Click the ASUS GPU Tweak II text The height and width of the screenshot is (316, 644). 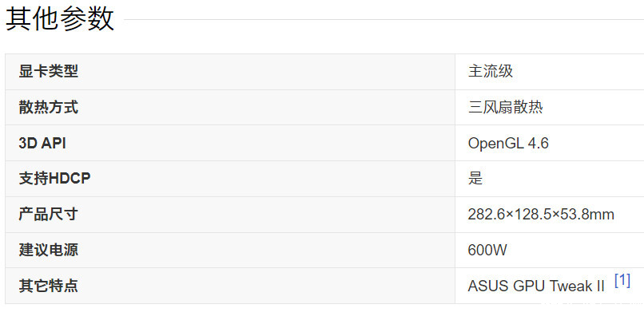pos(536,286)
